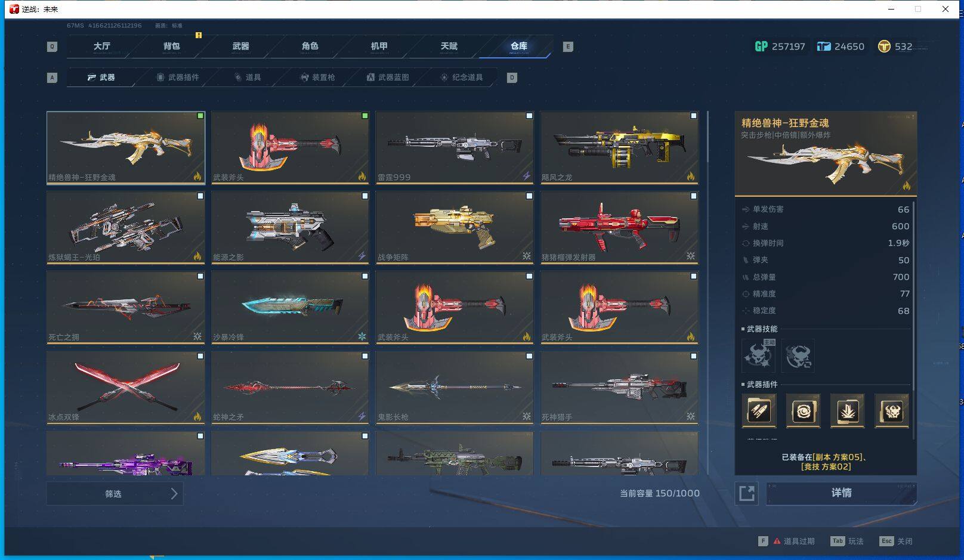Click the E key hint beside 仓库
Viewport: 964px width, 560px height.
568,47
